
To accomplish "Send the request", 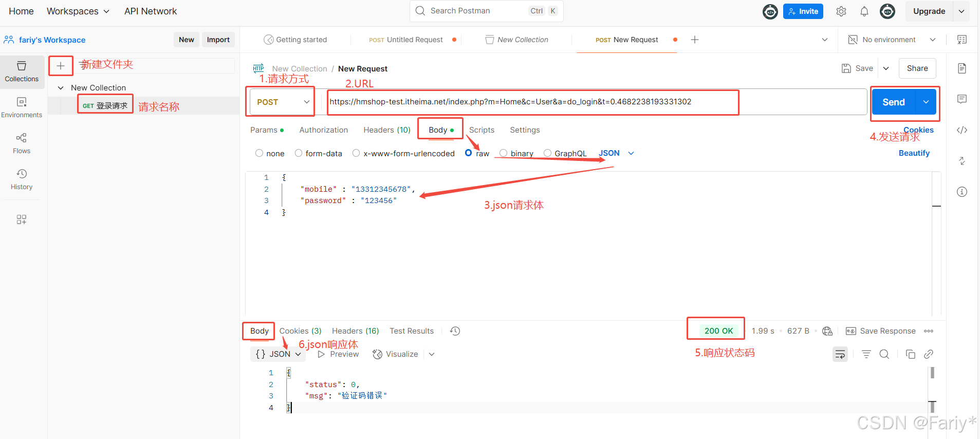I will coord(894,102).
